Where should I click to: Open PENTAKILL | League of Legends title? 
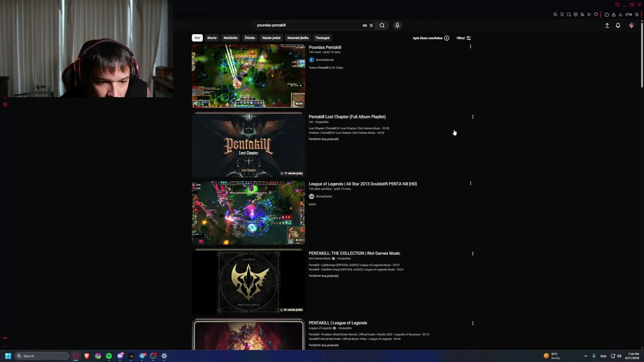[338, 323]
